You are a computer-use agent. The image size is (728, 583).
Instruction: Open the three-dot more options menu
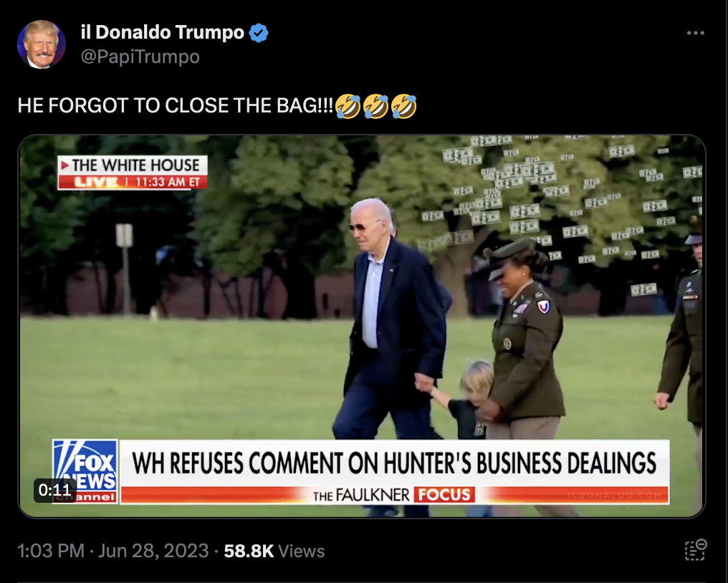point(696,33)
